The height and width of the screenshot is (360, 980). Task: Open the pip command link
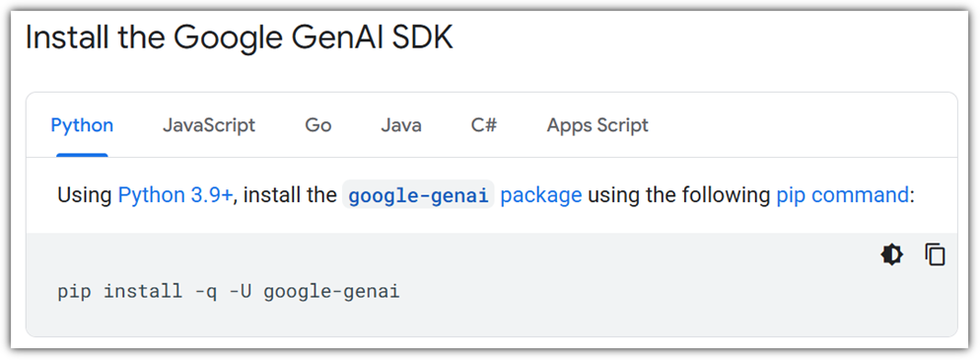[x=842, y=195]
